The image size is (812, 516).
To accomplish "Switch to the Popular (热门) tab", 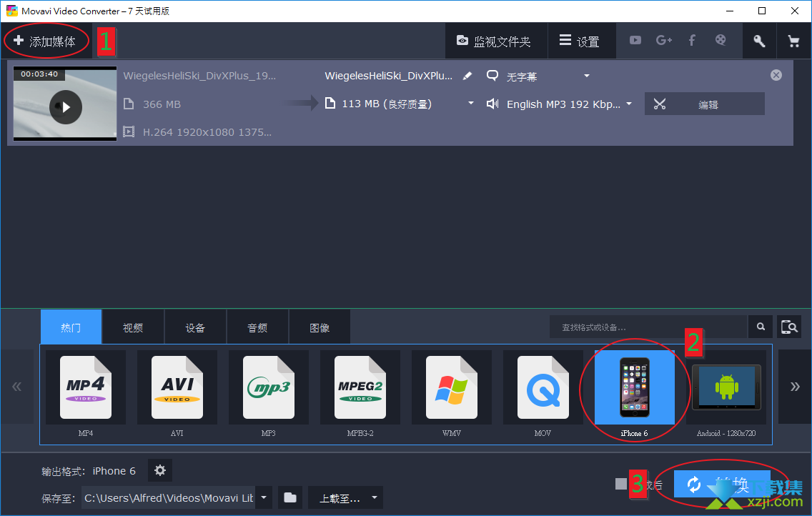I will coord(71,327).
